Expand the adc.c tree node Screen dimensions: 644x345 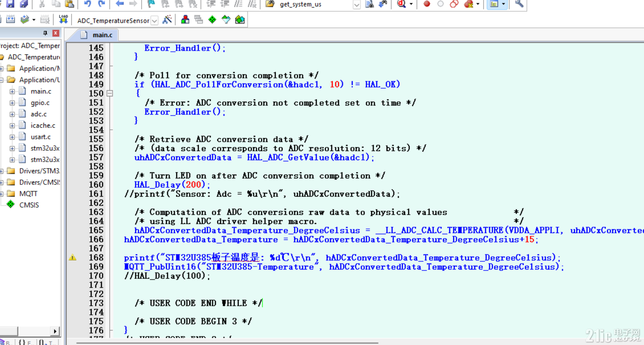pos(12,114)
